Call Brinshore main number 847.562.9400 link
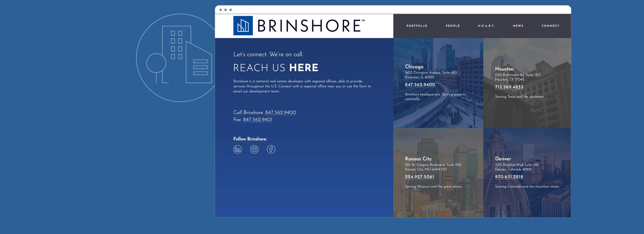The width and height of the screenshot is (644, 234). coord(281,112)
